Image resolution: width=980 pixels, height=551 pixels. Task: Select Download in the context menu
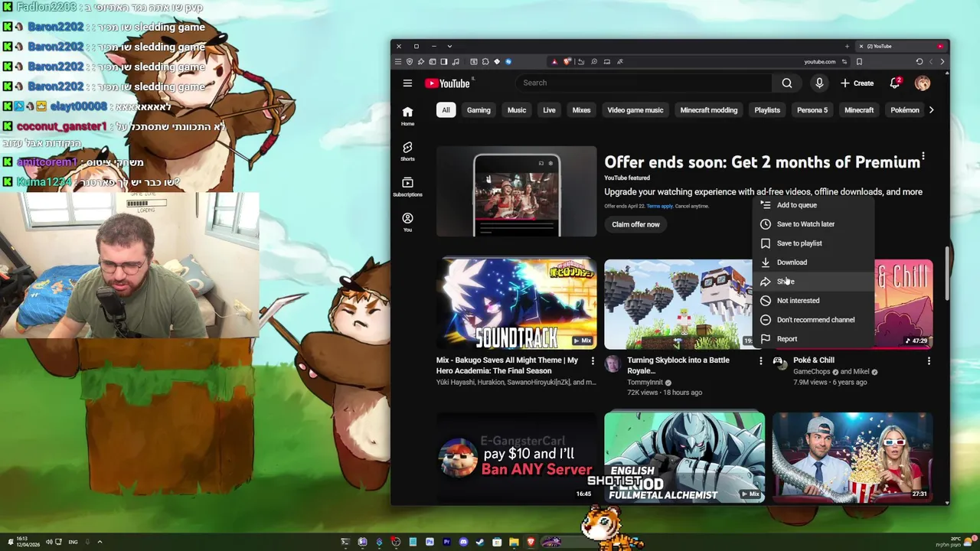click(x=813, y=262)
